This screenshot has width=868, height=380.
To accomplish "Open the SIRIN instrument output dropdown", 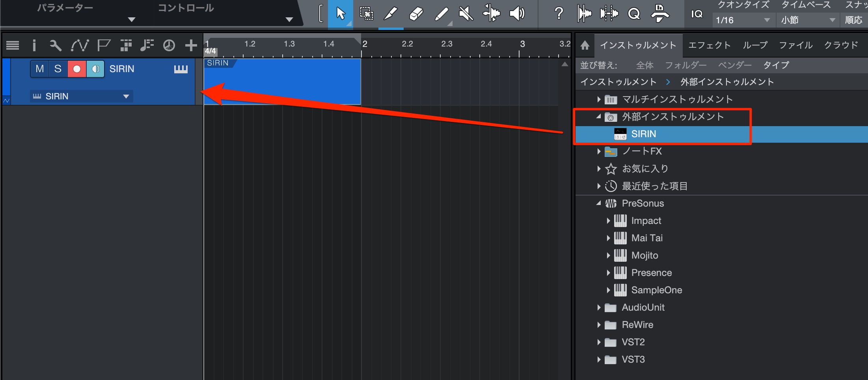I will click(x=82, y=96).
